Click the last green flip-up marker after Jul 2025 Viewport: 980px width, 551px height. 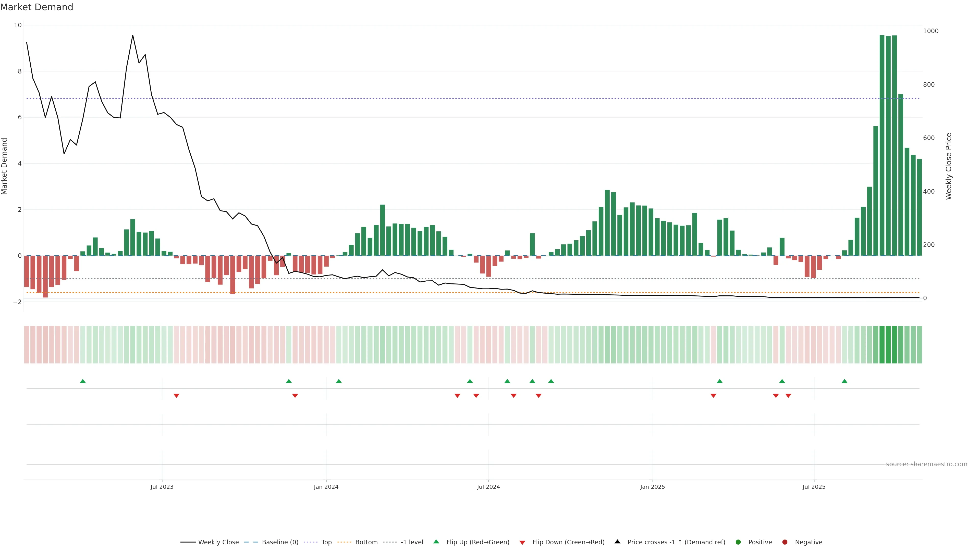tap(844, 381)
